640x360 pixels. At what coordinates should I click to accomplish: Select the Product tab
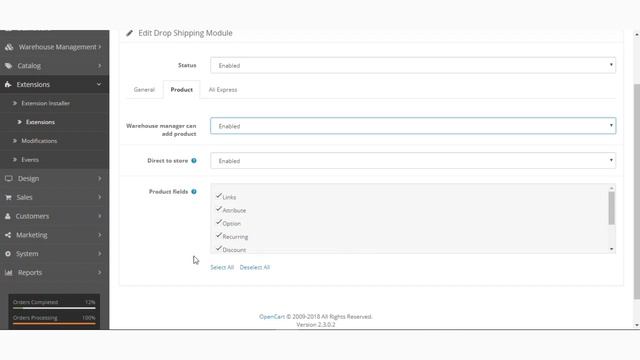tap(182, 89)
